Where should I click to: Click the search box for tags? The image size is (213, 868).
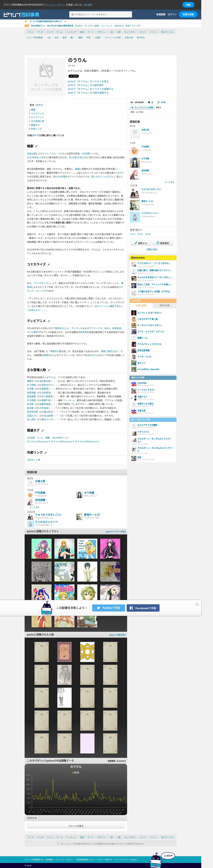[100, 14]
